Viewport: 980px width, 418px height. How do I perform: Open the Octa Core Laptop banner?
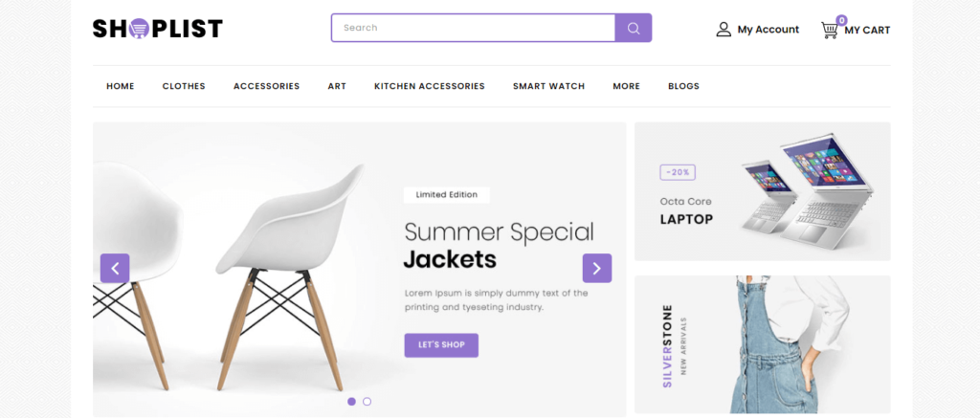coord(763,191)
